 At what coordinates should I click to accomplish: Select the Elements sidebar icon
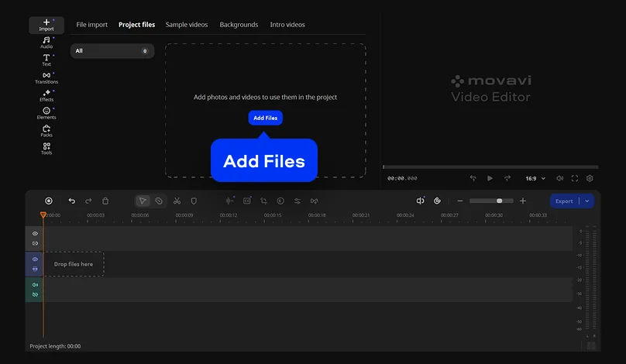[46, 113]
